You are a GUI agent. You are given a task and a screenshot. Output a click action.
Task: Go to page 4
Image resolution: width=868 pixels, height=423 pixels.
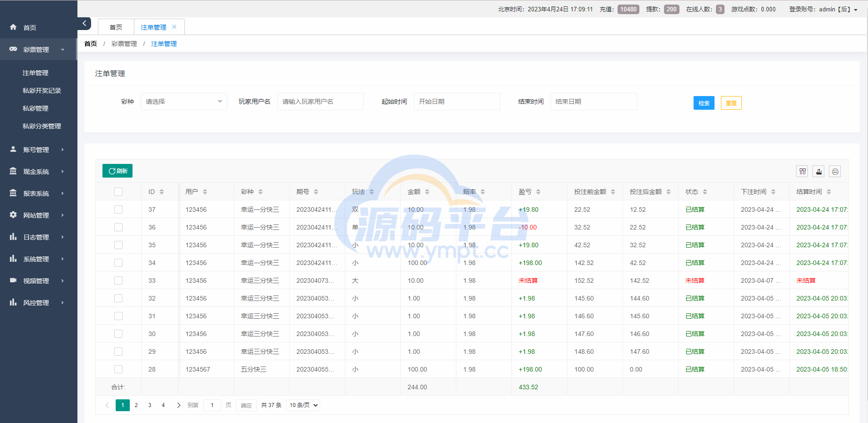point(163,405)
